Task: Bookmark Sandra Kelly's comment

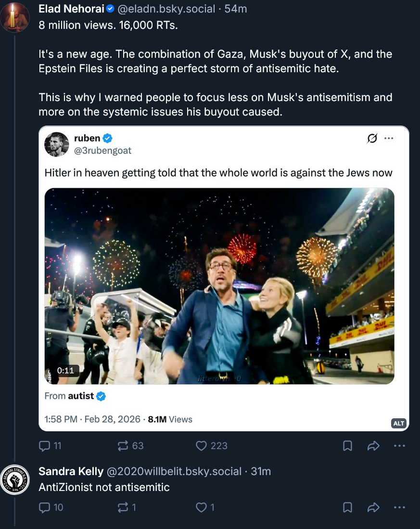Action: [347, 507]
